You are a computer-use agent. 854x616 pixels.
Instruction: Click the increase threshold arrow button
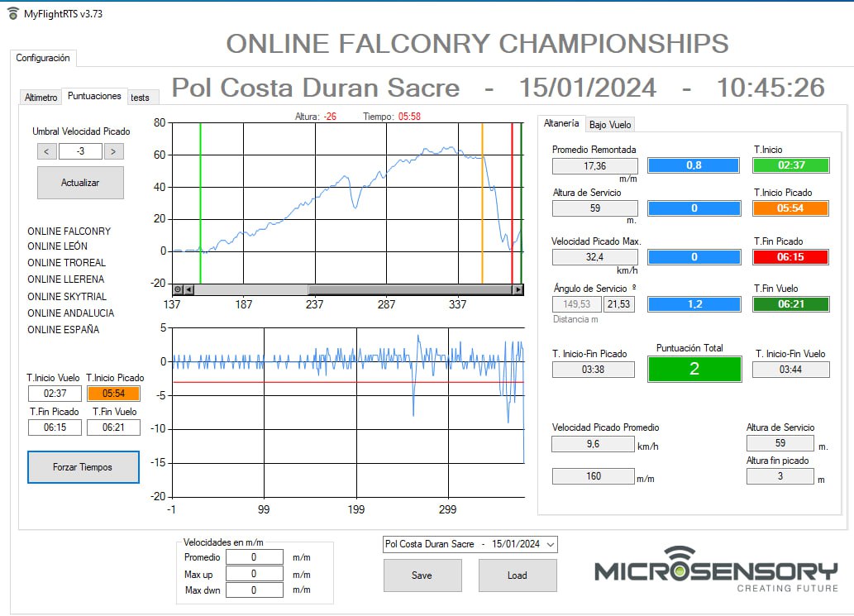click(113, 151)
